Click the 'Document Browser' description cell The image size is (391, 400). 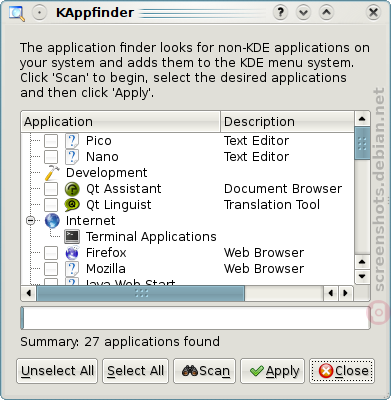point(283,189)
